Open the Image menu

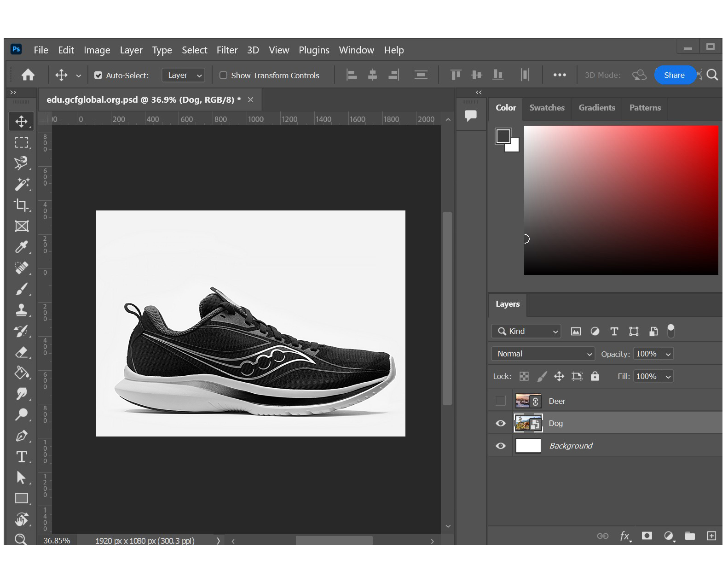pos(97,50)
